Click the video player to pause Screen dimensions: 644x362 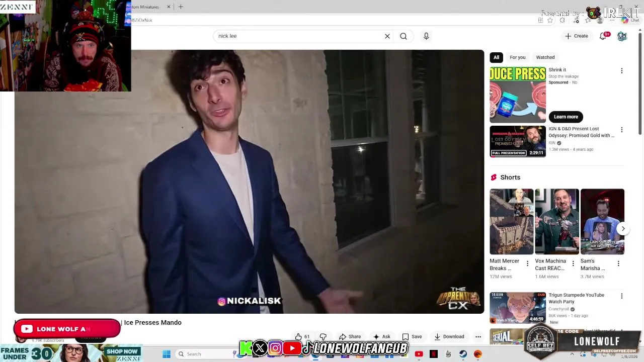click(x=249, y=182)
